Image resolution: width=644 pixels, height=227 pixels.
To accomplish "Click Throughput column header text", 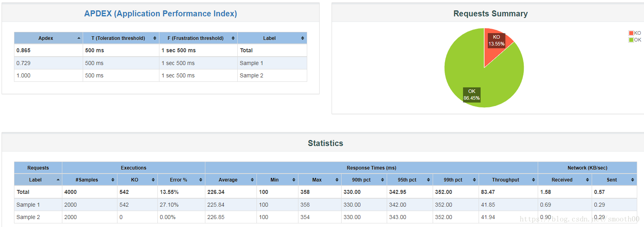I will [x=505, y=180].
